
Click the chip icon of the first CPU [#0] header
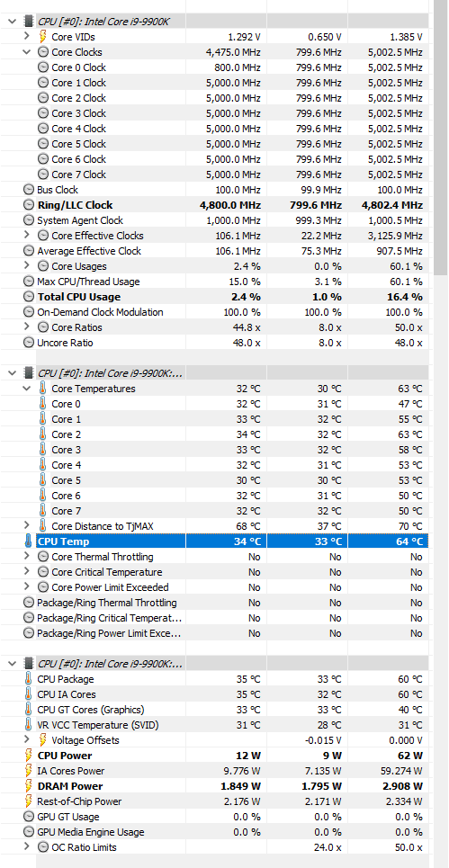click(x=28, y=22)
